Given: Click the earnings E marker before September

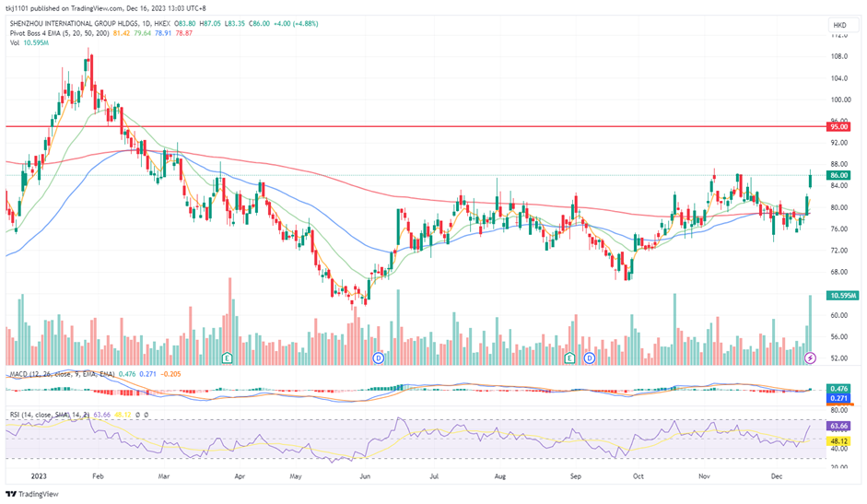Looking at the screenshot, I should [569, 357].
